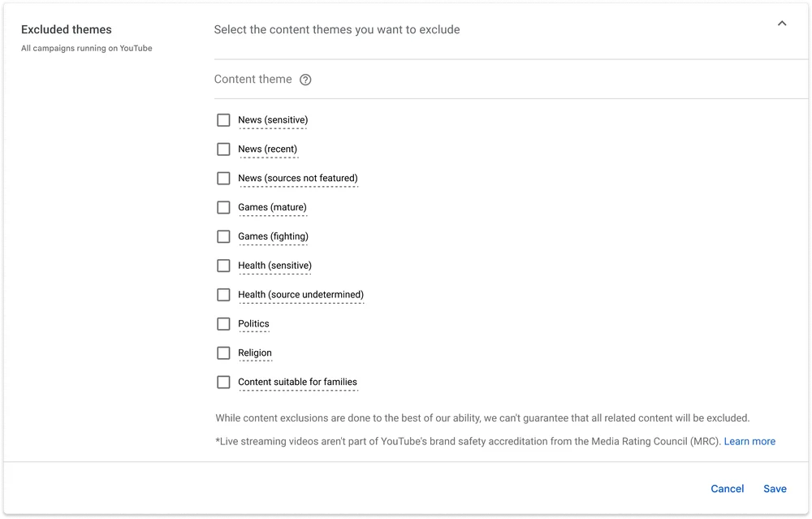Select the Games (mature) checkbox
This screenshot has height=519, width=812.
pos(223,208)
